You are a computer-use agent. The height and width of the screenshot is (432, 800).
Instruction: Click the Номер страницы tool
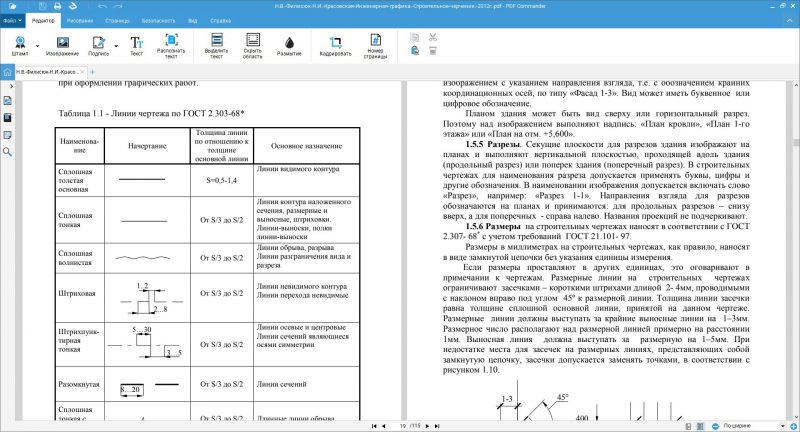375,46
